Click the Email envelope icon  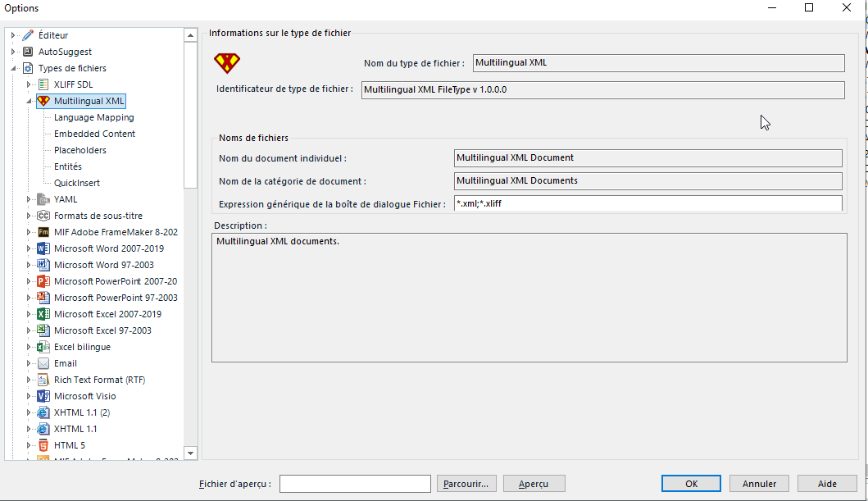point(43,364)
